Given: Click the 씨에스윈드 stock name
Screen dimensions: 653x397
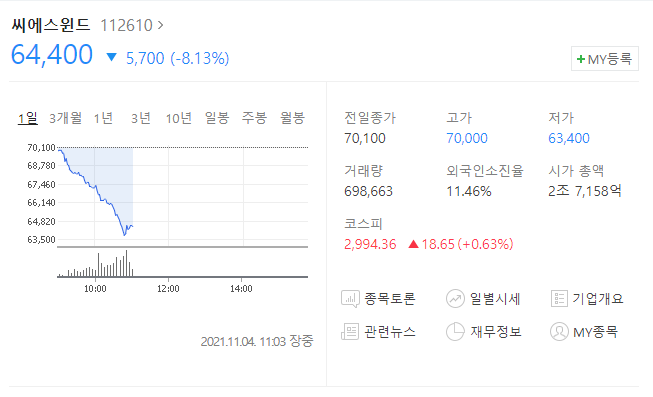Looking at the screenshot, I should (51, 25).
